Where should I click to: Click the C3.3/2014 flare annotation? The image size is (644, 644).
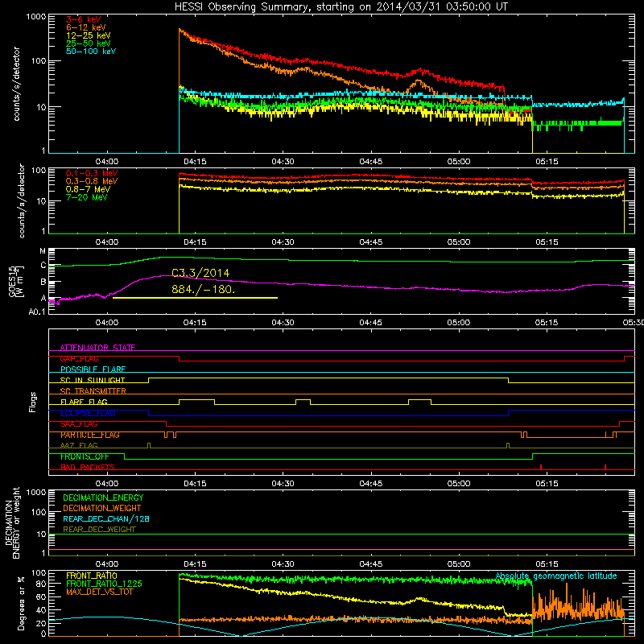[200, 273]
